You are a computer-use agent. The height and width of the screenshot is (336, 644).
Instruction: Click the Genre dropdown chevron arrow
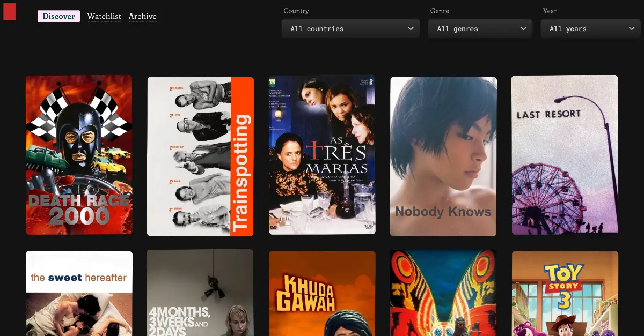523,29
